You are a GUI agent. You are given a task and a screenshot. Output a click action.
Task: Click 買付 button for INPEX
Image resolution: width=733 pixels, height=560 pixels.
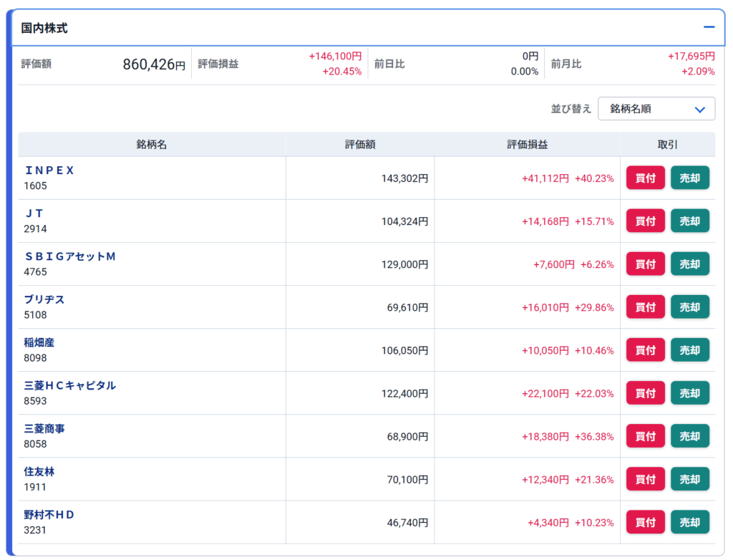click(x=645, y=178)
